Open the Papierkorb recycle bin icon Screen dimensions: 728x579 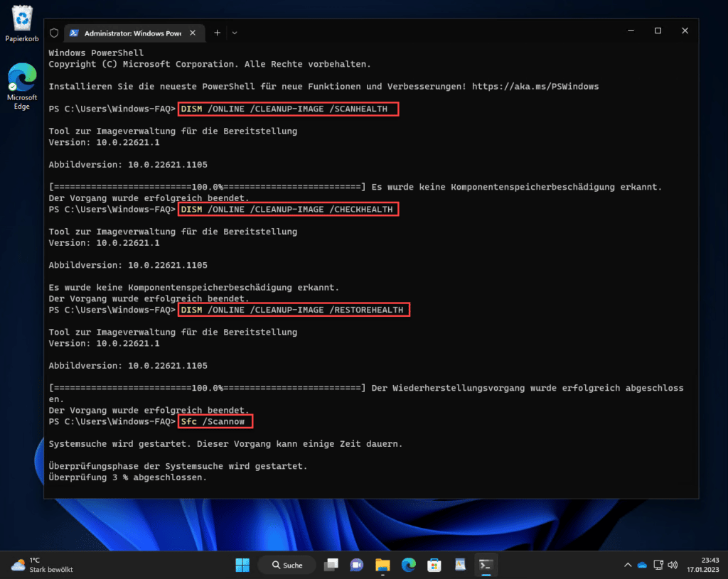tap(22, 23)
